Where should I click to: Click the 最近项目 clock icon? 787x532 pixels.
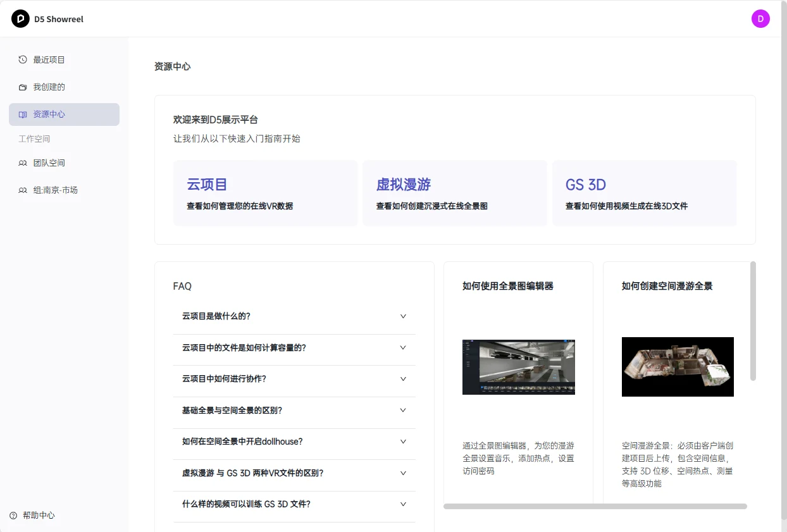click(23, 59)
